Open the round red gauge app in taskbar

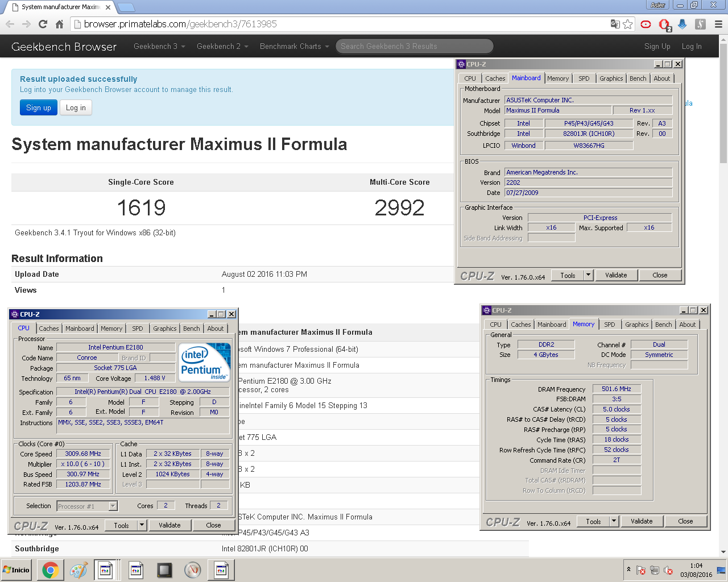point(193,569)
